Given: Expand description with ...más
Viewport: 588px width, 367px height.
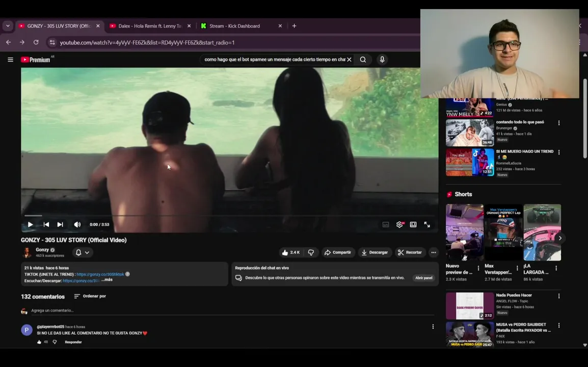Looking at the screenshot, I should point(107,279).
